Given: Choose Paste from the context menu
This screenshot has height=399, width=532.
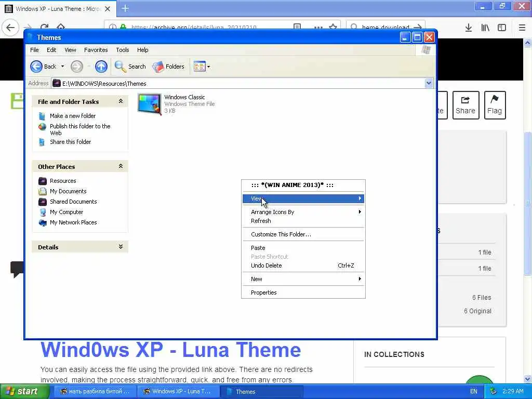Looking at the screenshot, I should [303, 248].
